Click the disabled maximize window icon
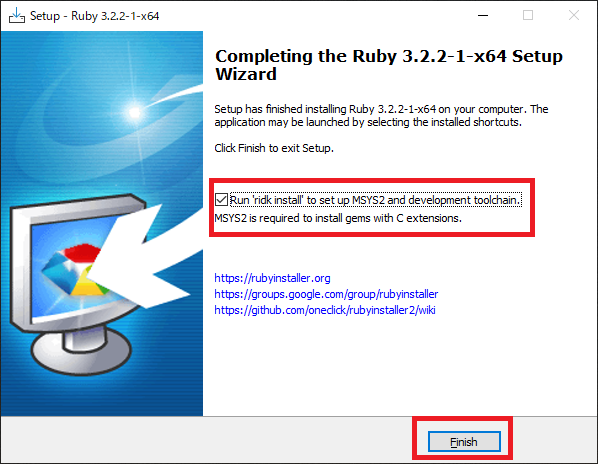Image resolution: width=598 pixels, height=464 pixels. point(528,16)
